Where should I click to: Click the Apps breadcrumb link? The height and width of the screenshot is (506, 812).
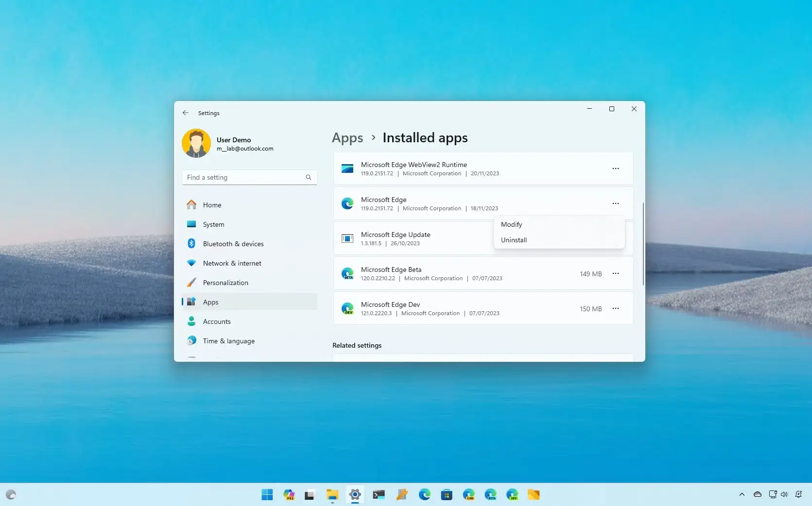click(x=347, y=138)
